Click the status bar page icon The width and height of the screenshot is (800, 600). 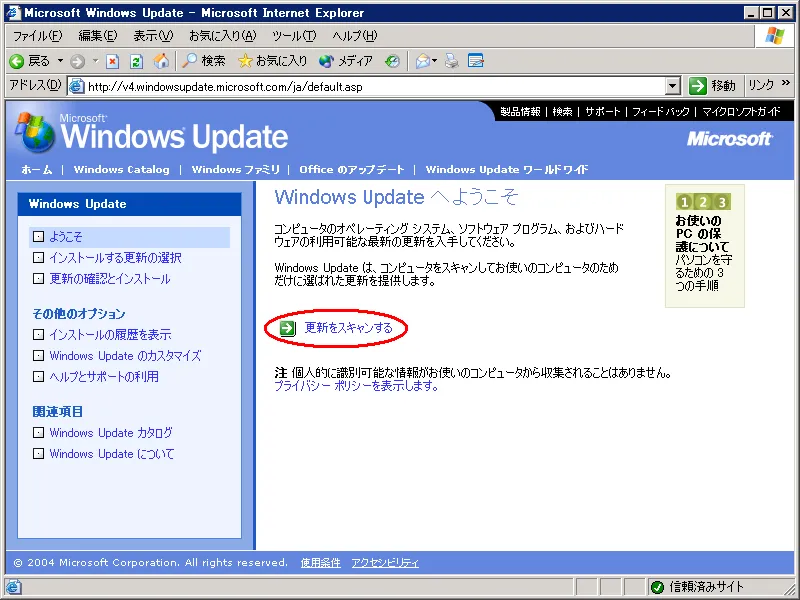tap(13, 587)
